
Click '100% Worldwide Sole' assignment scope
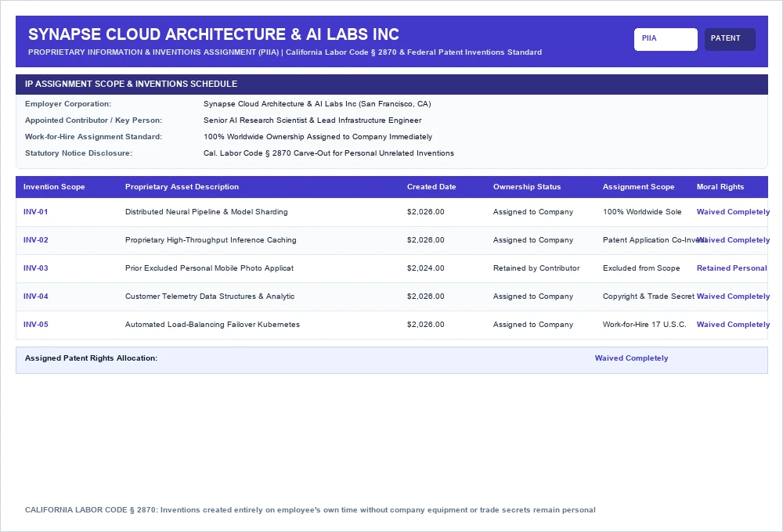(642, 211)
